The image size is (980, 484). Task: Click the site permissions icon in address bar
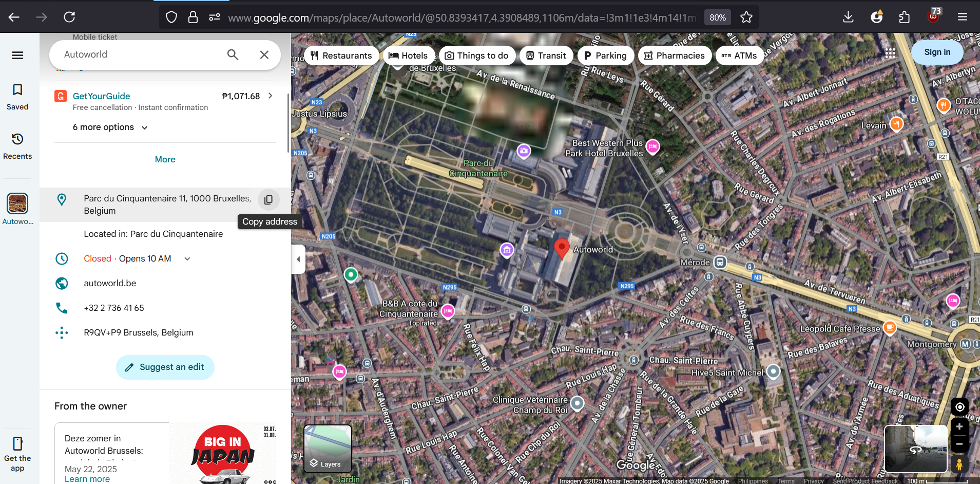215,17
